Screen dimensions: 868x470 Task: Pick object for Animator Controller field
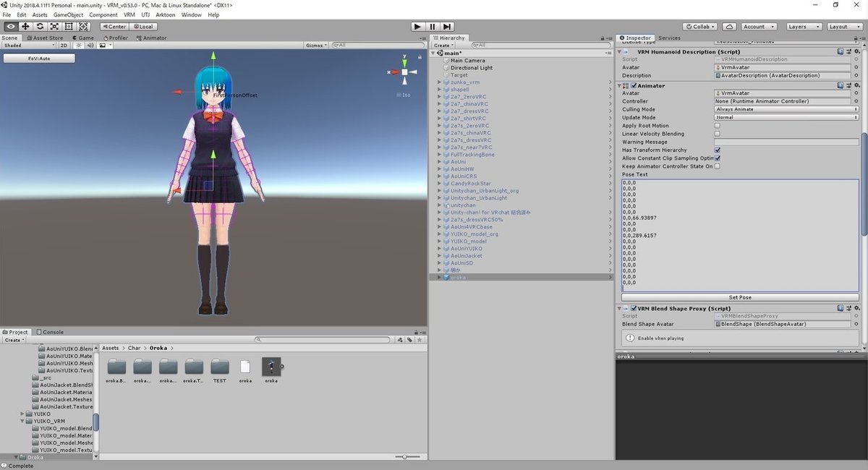[x=856, y=101]
